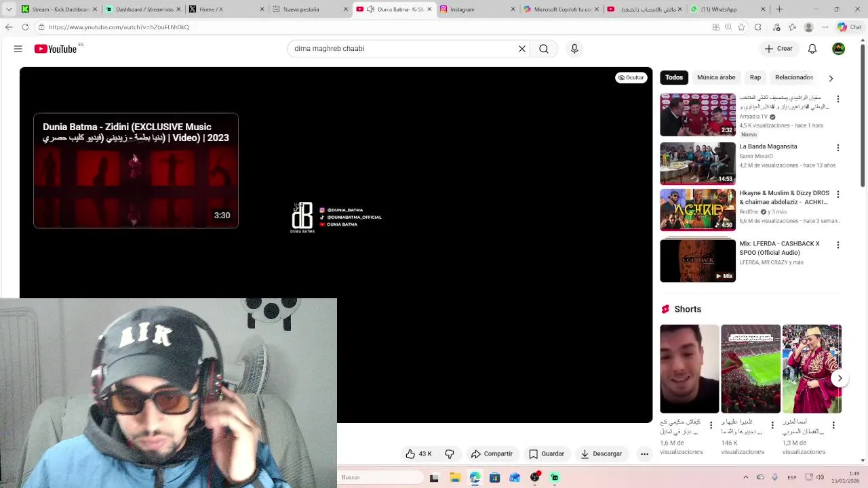The width and height of the screenshot is (868, 488).
Task: Open the tab search dropdown in the browser
Action: [x=8, y=9]
